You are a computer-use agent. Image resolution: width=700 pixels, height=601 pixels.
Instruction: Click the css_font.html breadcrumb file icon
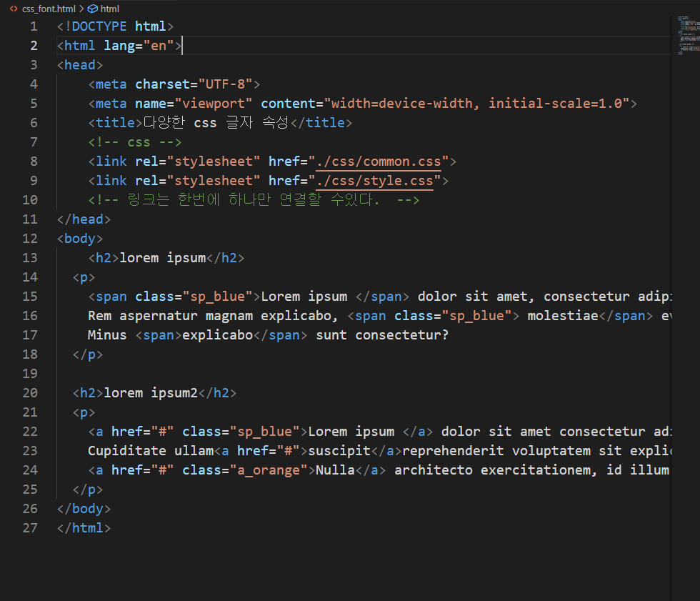14,9
